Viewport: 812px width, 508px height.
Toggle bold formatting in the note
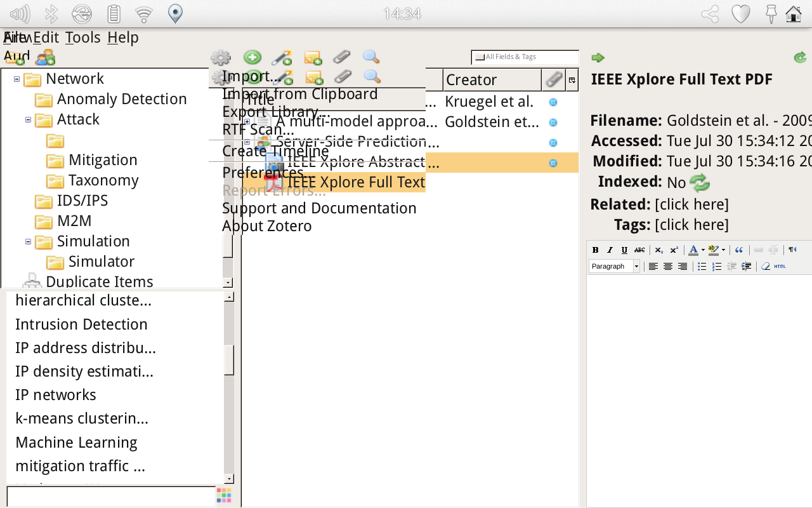point(595,250)
